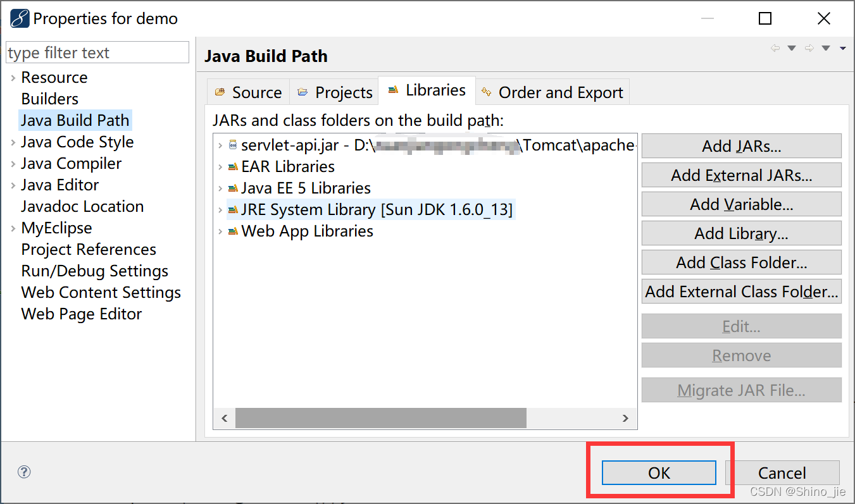Click the Edit... button
Screen dimensions: 855x504
741,326
